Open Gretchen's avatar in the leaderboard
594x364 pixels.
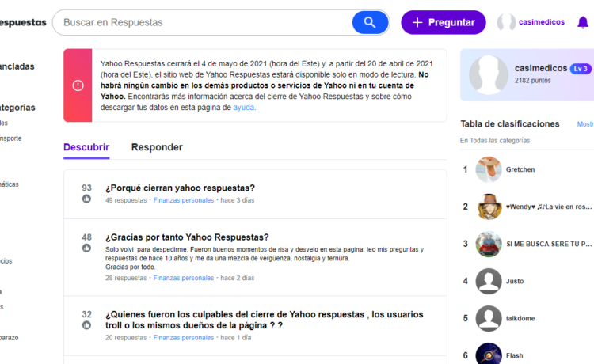point(489,169)
